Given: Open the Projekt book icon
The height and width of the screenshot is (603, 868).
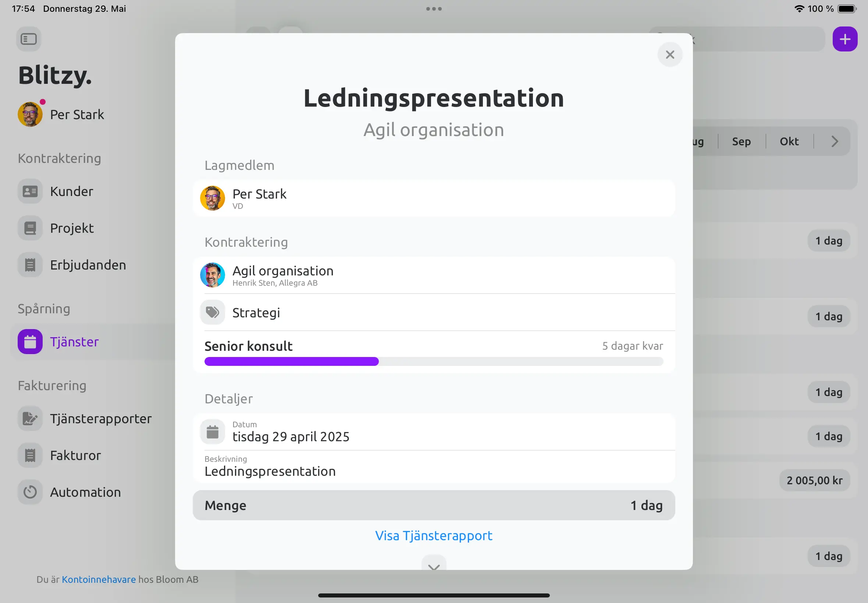Looking at the screenshot, I should [x=30, y=228].
